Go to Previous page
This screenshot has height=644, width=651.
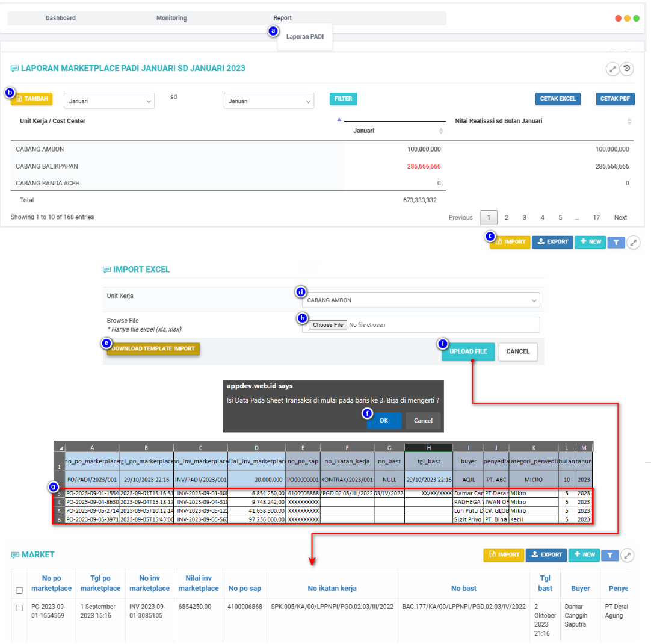(x=460, y=217)
